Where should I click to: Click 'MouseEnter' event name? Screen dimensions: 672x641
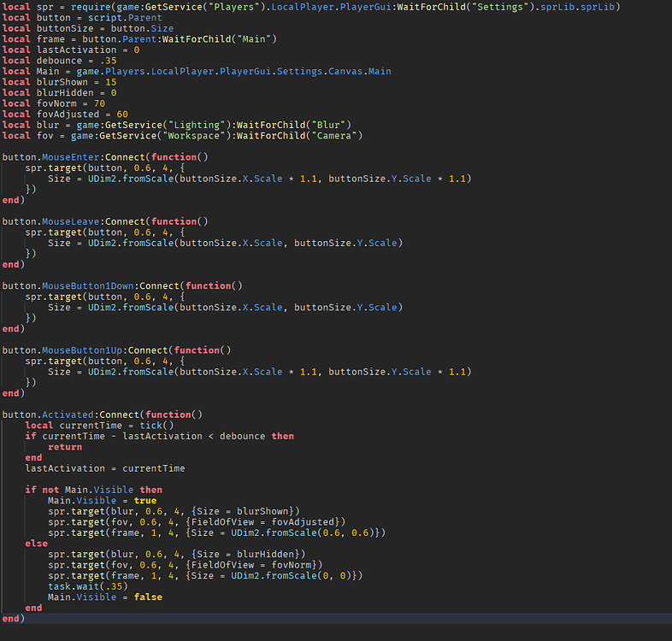click(70, 156)
